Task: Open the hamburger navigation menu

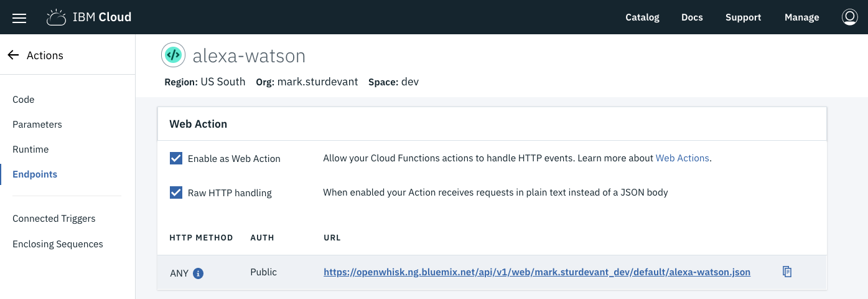Action: point(19,17)
